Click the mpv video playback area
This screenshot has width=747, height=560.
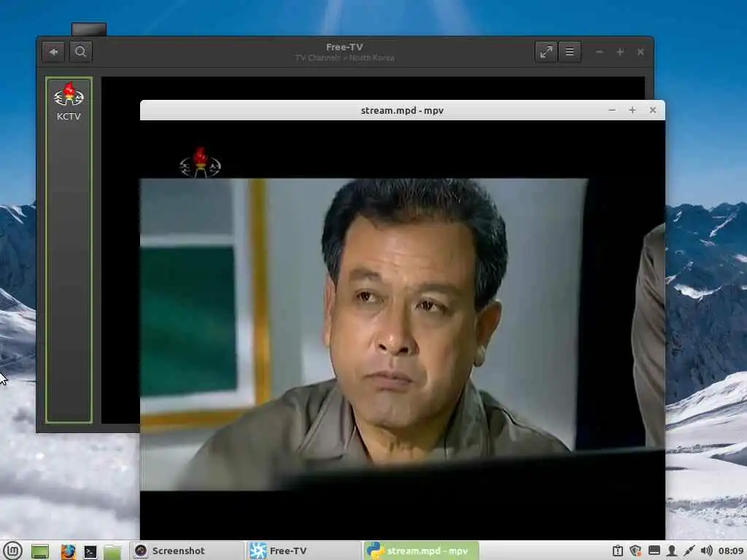(403, 330)
